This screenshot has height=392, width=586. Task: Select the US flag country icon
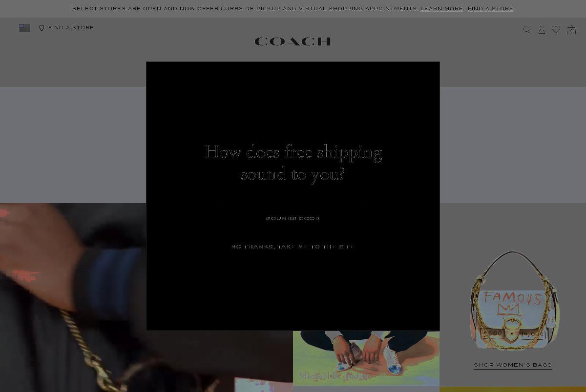coord(24,28)
